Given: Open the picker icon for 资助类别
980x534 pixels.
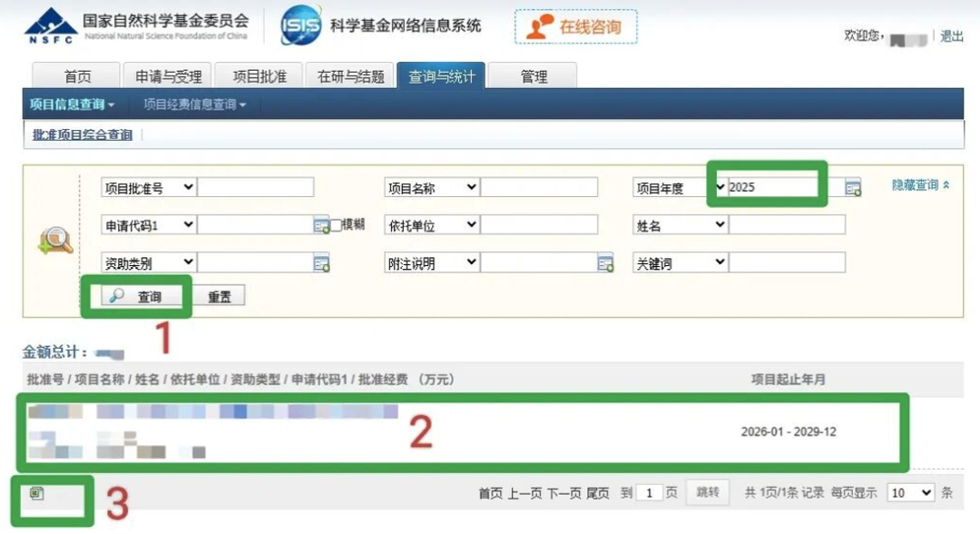Looking at the screenshot, I should [x=321, y=264].
